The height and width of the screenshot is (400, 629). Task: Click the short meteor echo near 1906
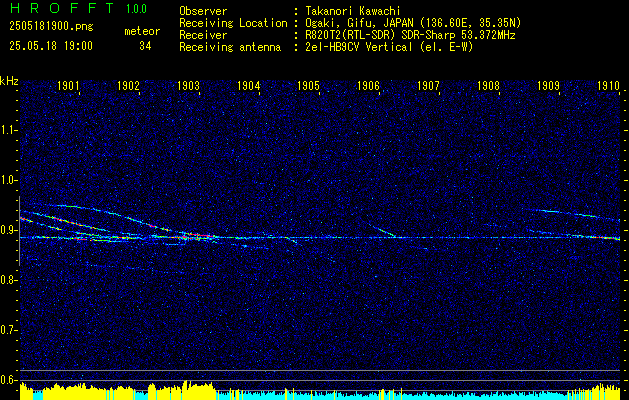(x=382, y=229)
